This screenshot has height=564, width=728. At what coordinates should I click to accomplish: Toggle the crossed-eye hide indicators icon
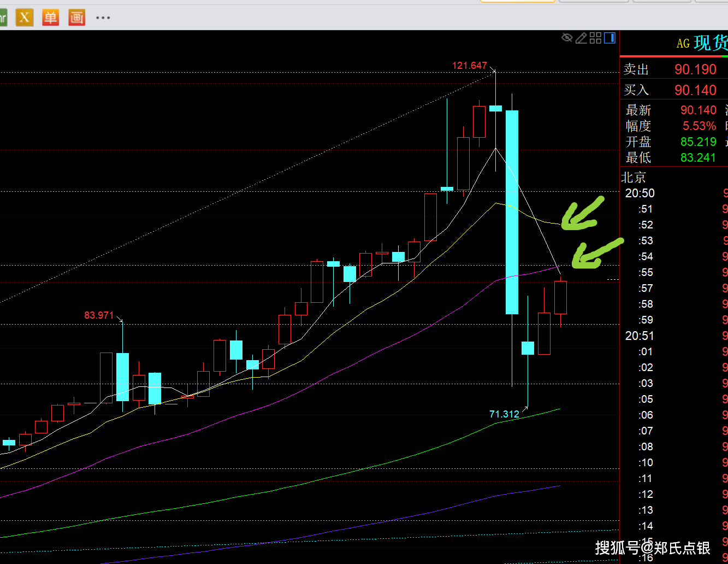point(567,38)
